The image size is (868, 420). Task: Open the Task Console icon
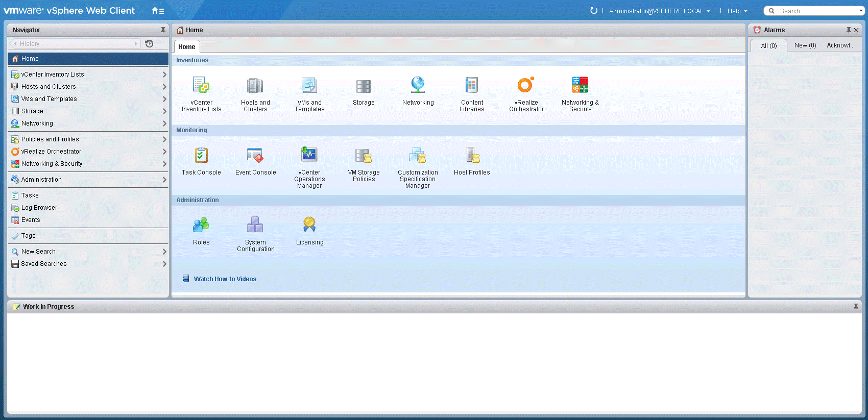[x=201, y=155]
